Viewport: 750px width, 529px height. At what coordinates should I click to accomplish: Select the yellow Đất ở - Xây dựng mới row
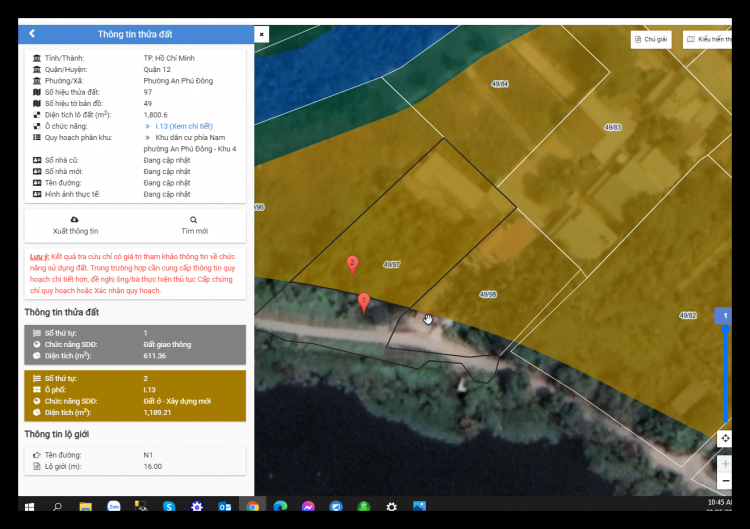[x=135, y=396]
